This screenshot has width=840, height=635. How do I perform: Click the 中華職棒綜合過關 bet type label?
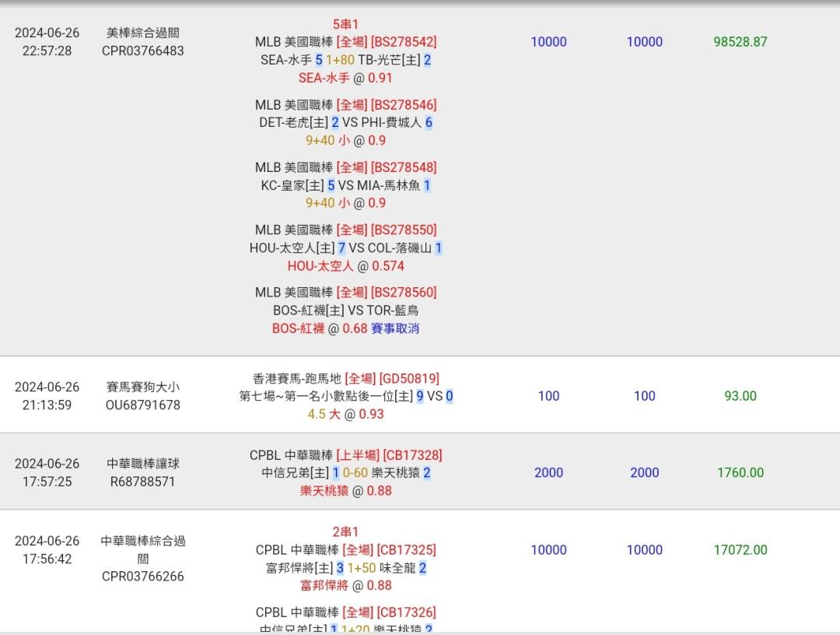pyautogui.click(x=142, y=550)
